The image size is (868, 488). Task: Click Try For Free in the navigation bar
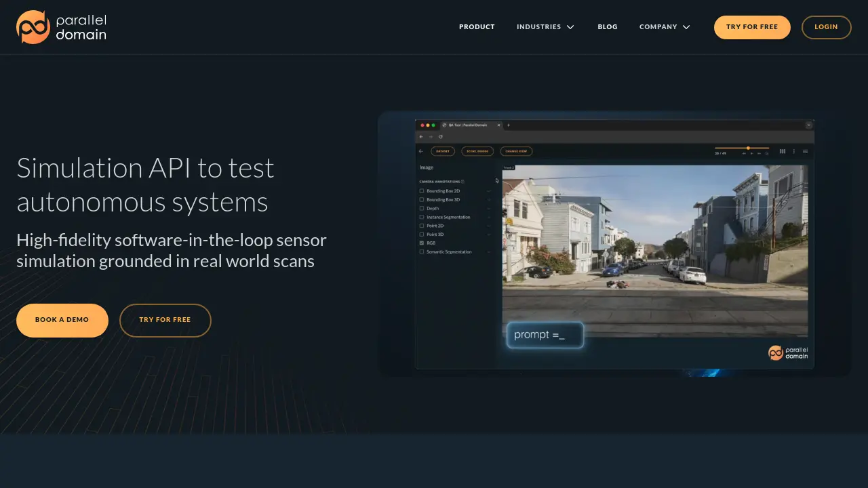coord(752,27)
